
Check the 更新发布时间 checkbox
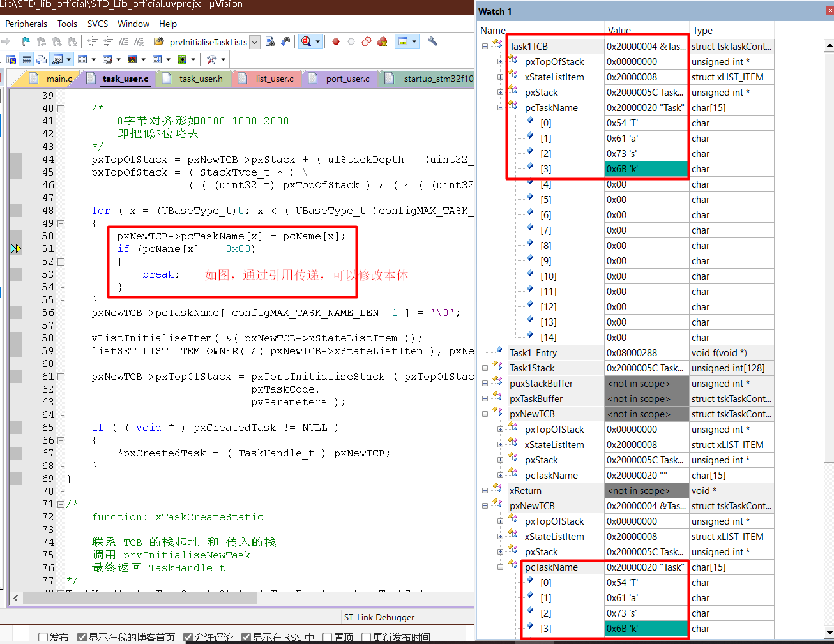[366, 638]
